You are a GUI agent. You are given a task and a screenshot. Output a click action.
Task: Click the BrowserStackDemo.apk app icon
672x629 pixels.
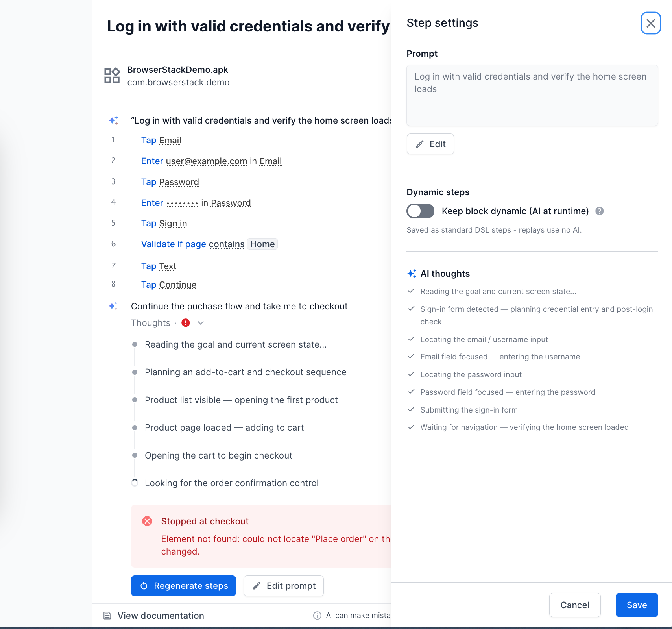pos(112,76)
